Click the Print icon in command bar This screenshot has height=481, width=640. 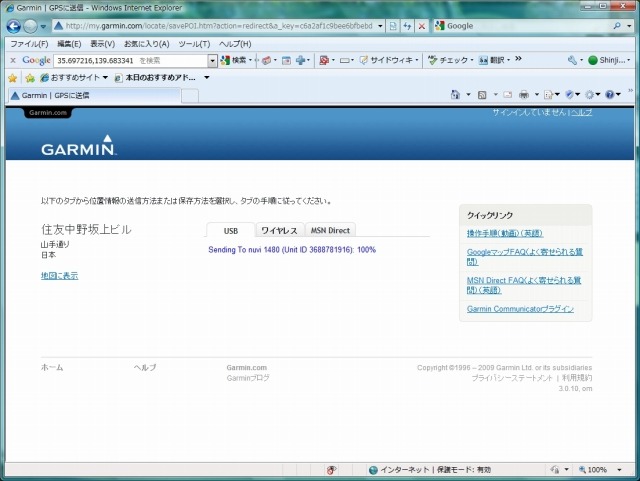click(524, 95)
